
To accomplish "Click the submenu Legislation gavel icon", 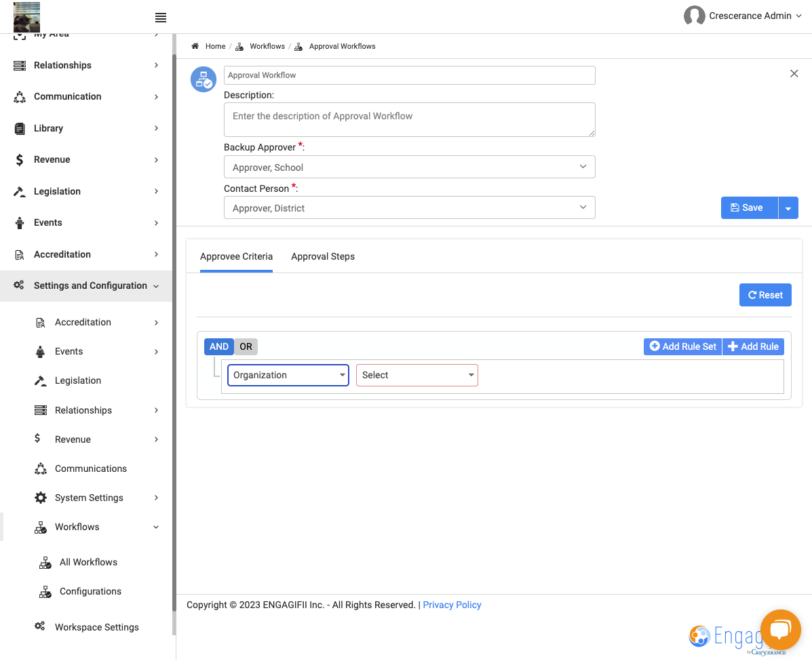I will click(41, 381).
